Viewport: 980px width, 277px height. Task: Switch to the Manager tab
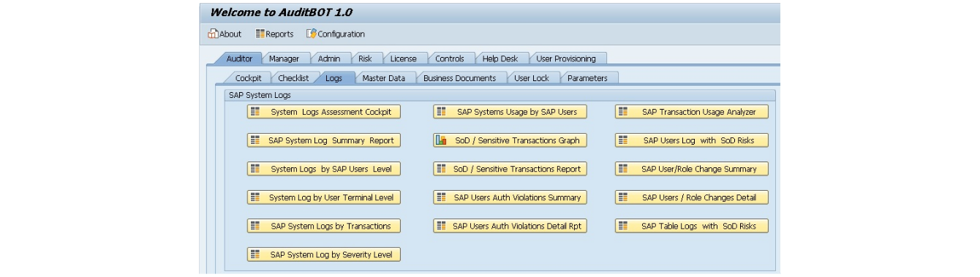284,58
